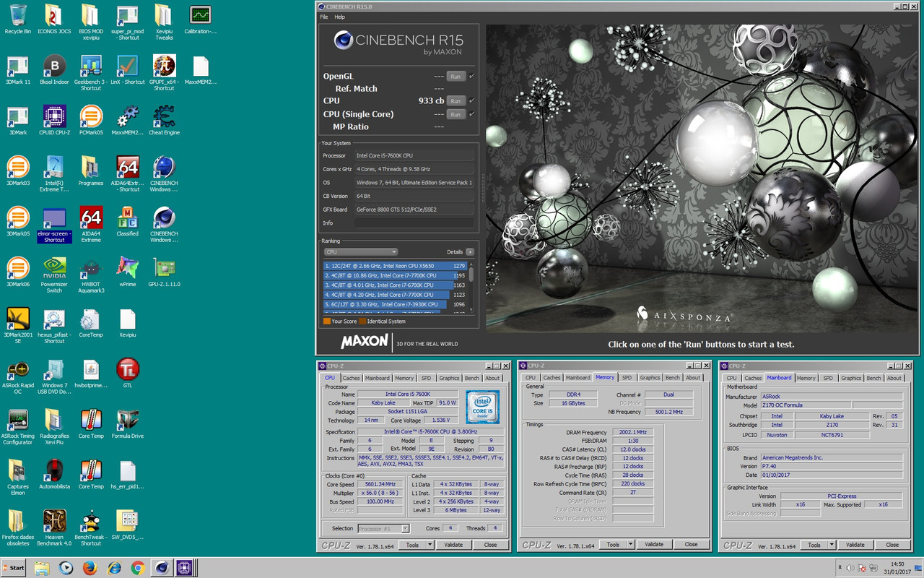Click Close button in Mainboard CPU-Z window

pos(892,545)
